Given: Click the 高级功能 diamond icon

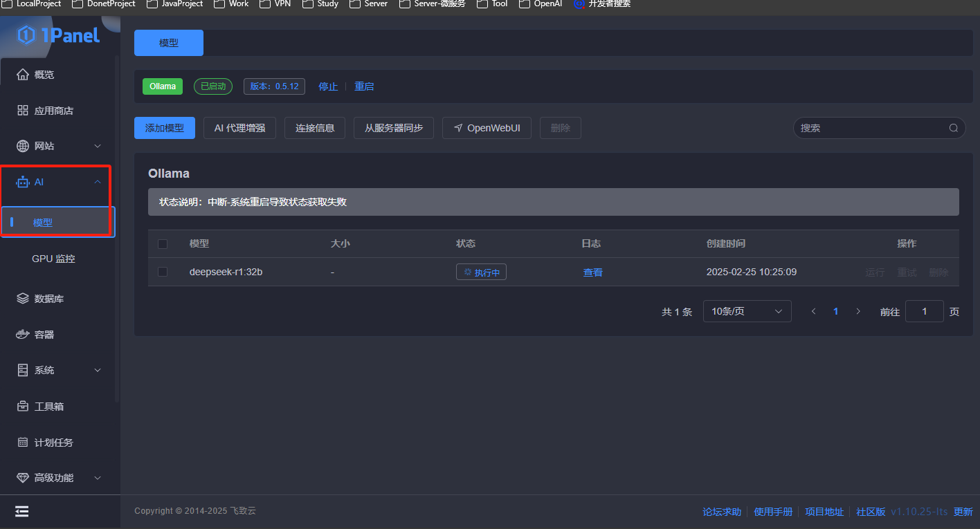Looking at the screenshot, I should coord(23,478).
